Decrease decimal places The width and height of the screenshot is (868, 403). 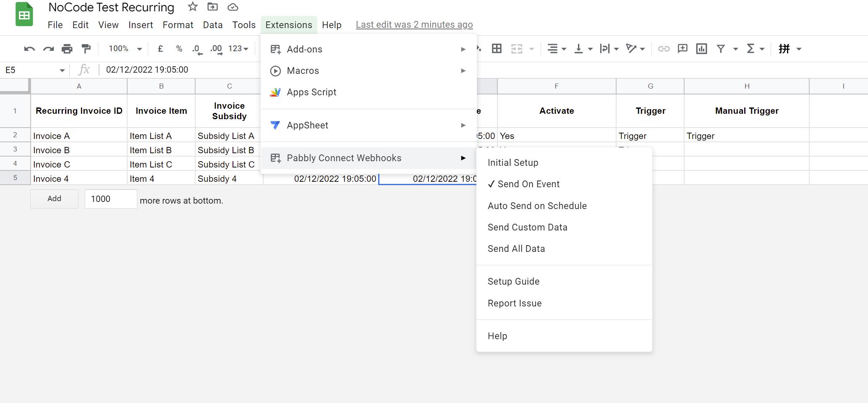pos(197,49)
